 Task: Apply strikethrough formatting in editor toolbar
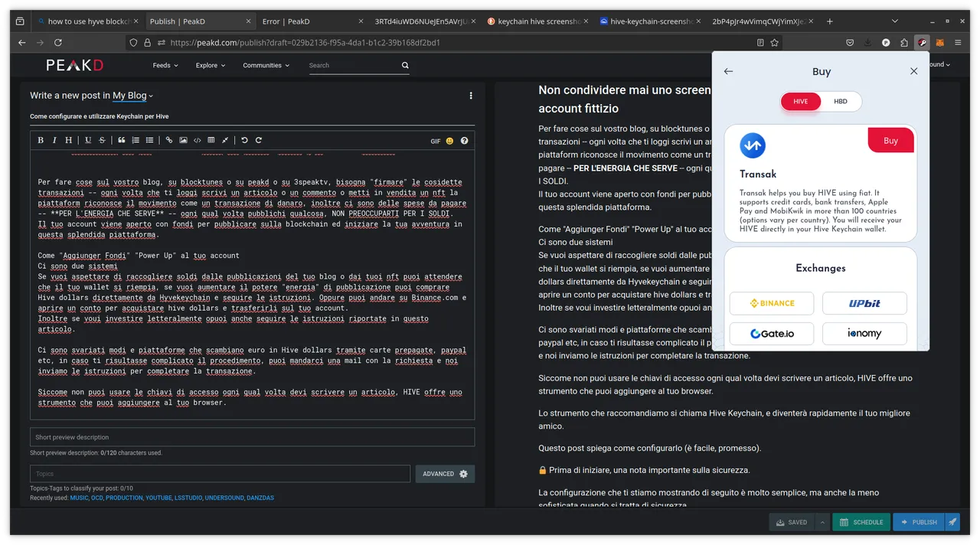(102, 140)
